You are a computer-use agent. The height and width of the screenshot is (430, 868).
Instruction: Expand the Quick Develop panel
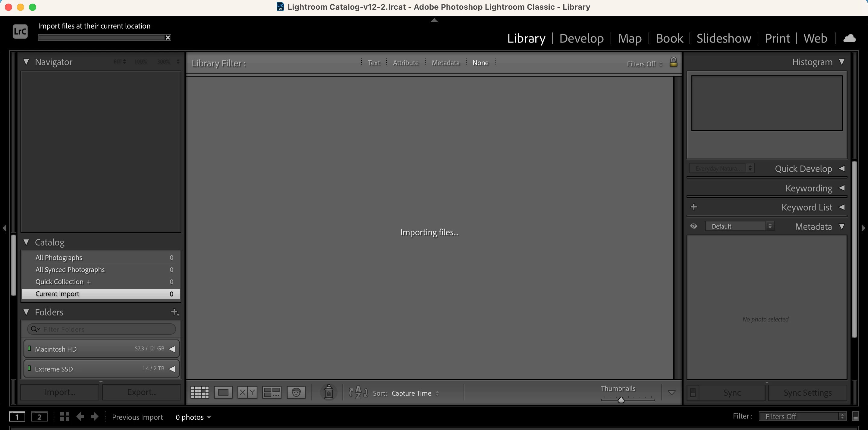click(x=841, y=169)
